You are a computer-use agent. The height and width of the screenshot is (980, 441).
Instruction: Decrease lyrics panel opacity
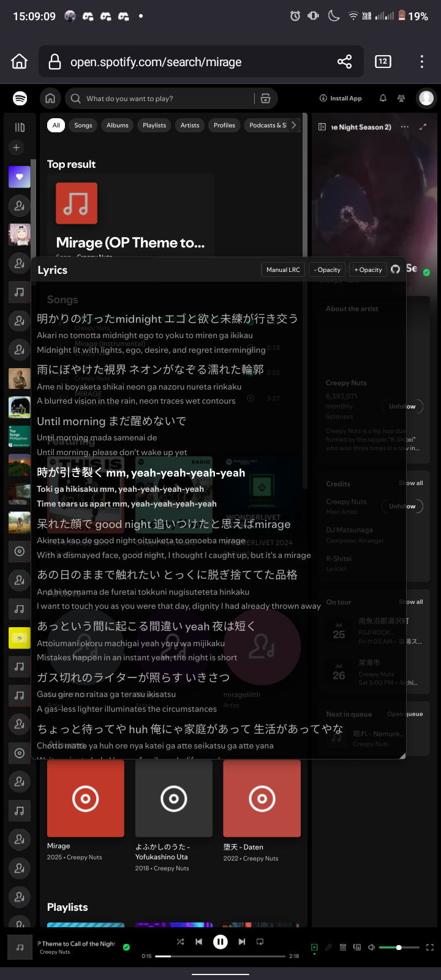tap(327, 269)
